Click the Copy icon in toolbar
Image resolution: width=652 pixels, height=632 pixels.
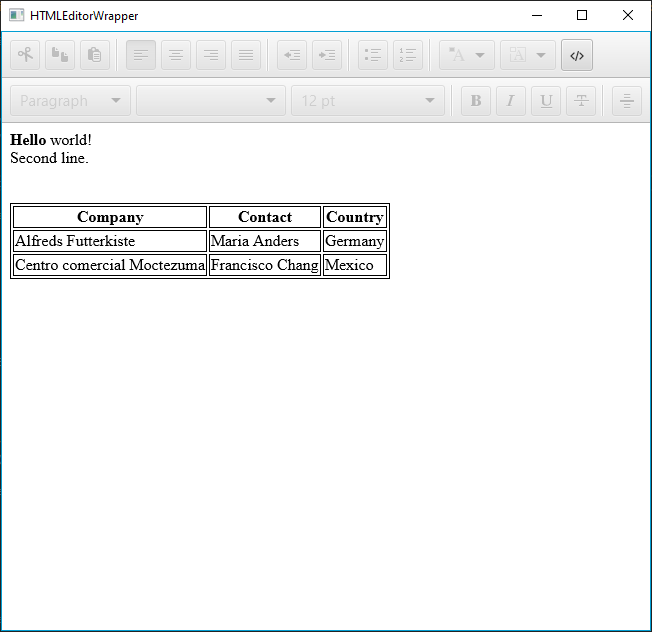(60, 55)
